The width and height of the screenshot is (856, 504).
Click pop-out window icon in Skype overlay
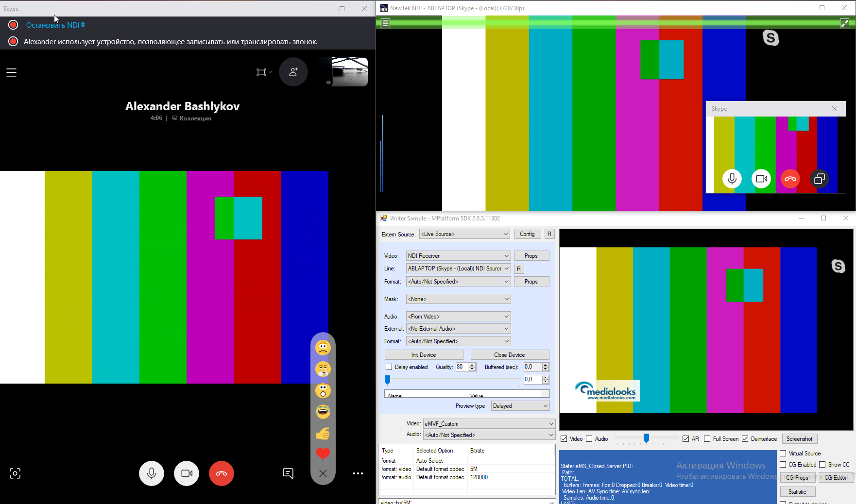click(820, 179)
